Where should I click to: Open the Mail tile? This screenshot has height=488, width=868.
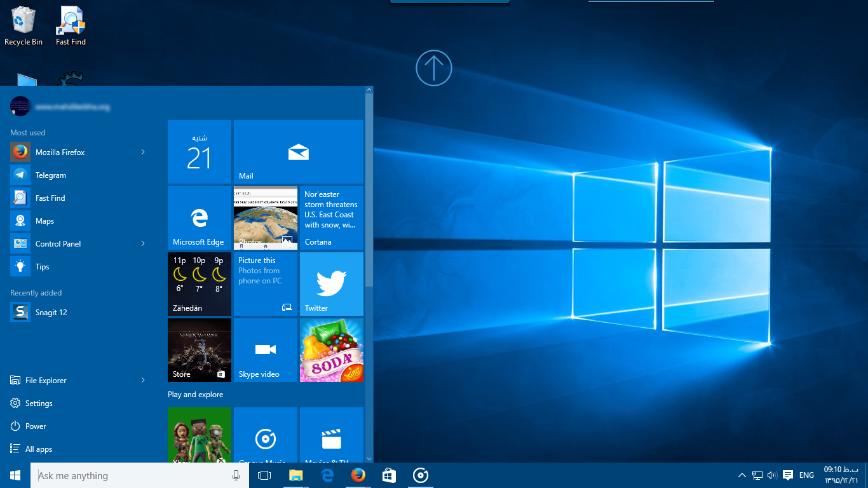(299, 152)
